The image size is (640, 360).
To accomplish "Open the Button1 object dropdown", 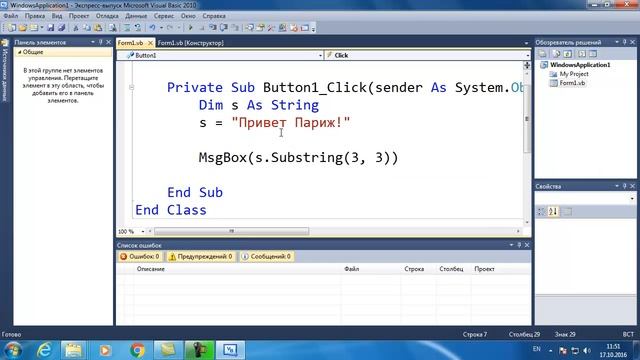I will pos(320,55).
